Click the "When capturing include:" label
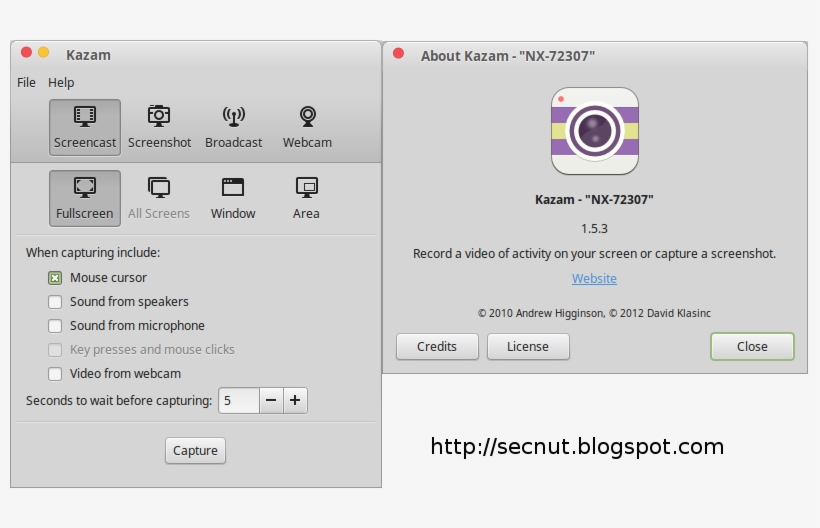The image size is (820, 528). point(93,252)
